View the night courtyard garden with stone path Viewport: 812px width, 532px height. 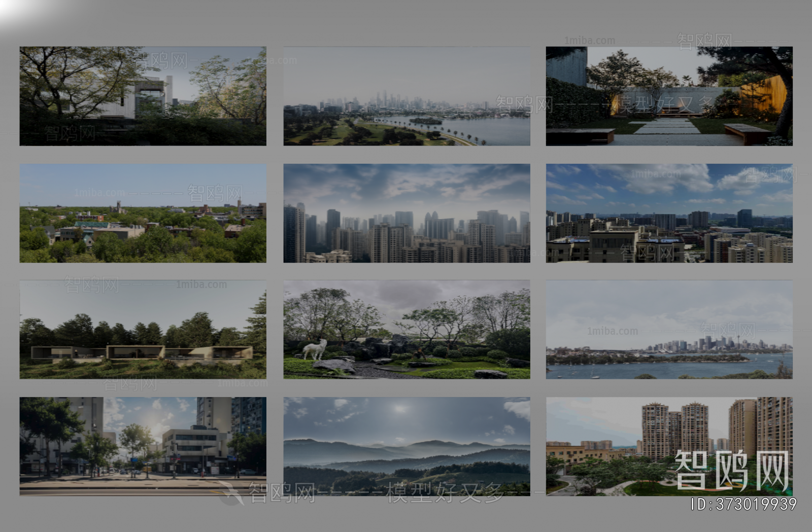pyautogui.click(x=670, y=96)
